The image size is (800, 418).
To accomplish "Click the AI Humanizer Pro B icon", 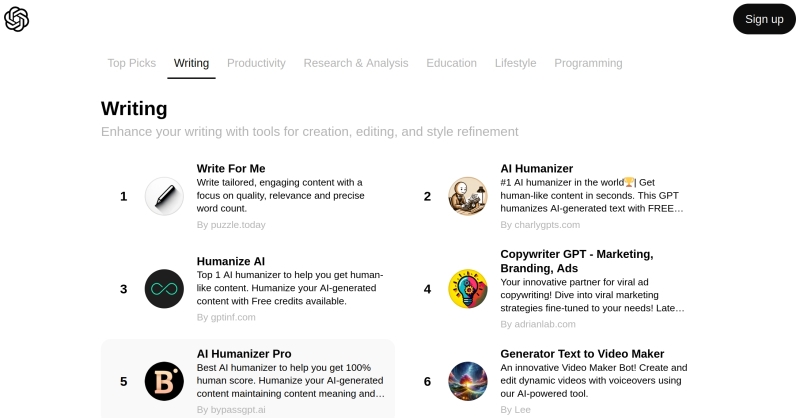I will [164, 381].
